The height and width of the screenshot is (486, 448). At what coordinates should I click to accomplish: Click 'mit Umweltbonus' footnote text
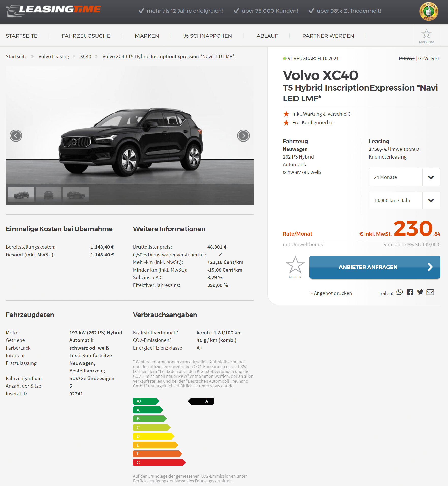tap(304, 244)
